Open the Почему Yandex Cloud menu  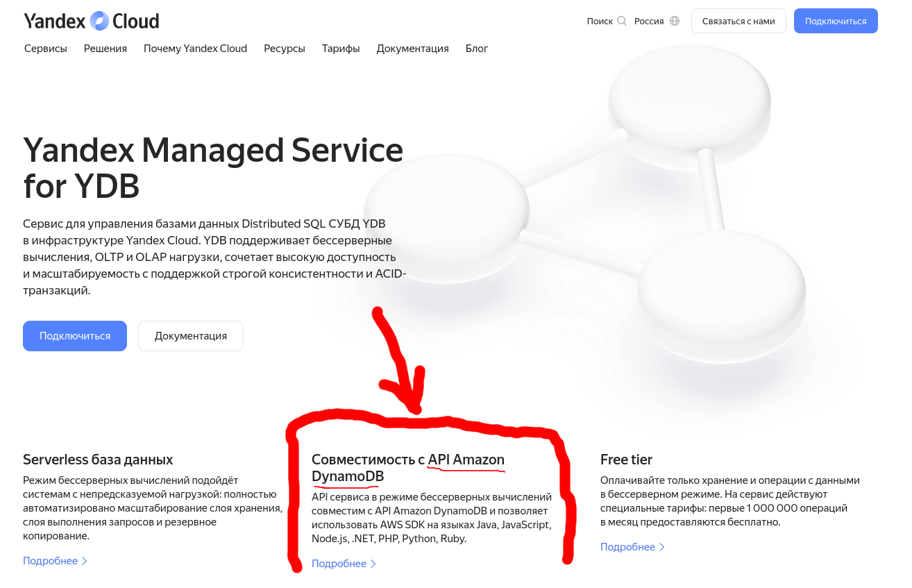coord(195,49)
